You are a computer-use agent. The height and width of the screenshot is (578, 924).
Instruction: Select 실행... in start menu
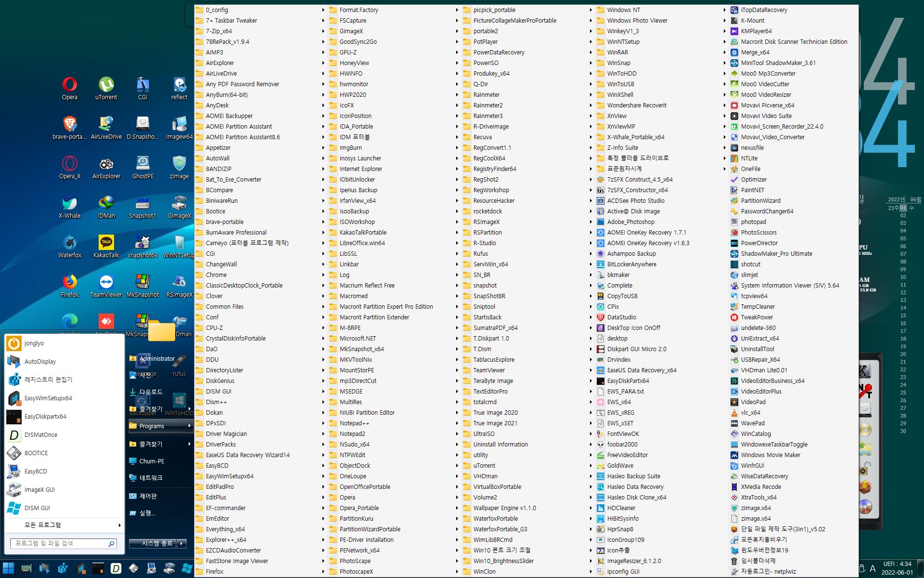(x=160, y=513)
